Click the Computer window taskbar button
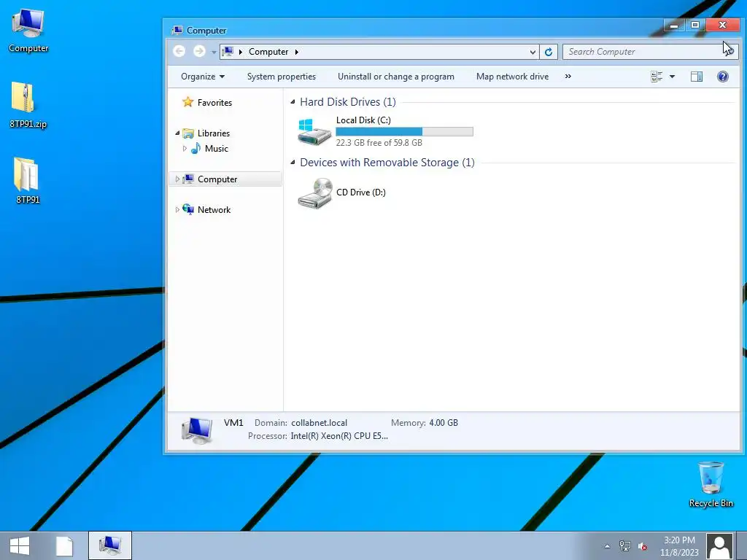 pos(110,545)
